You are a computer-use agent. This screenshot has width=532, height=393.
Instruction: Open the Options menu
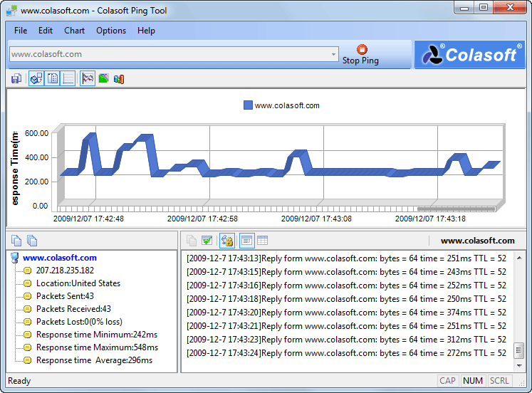(111, 31)
